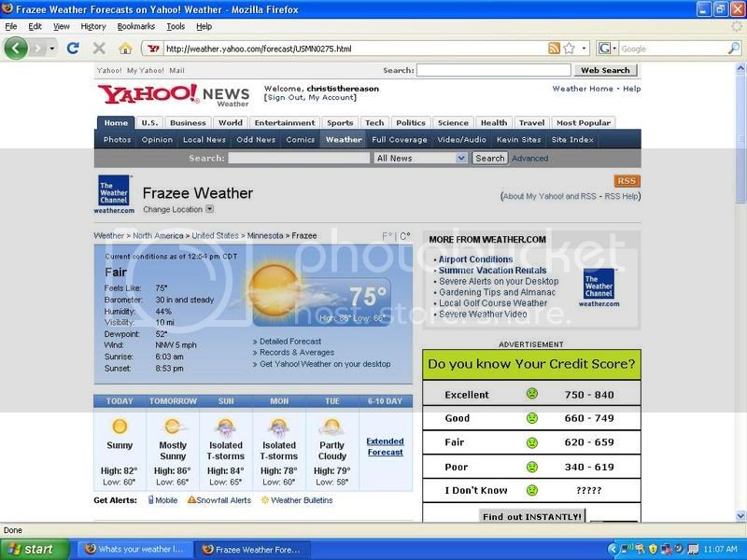Image resolution: width=747 pixels, height=560 pixels.
Task: Open the back/forward history dropdown arrow
Action: 52,49
